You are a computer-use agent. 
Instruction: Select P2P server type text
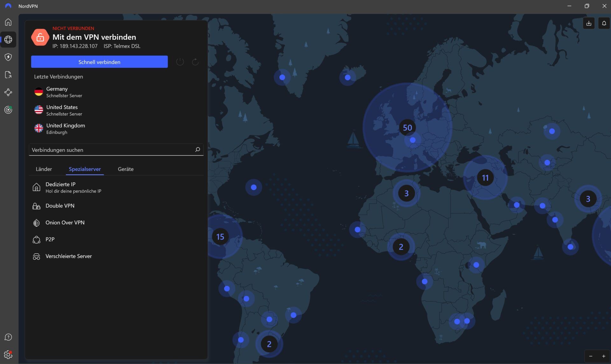(50, 239)
